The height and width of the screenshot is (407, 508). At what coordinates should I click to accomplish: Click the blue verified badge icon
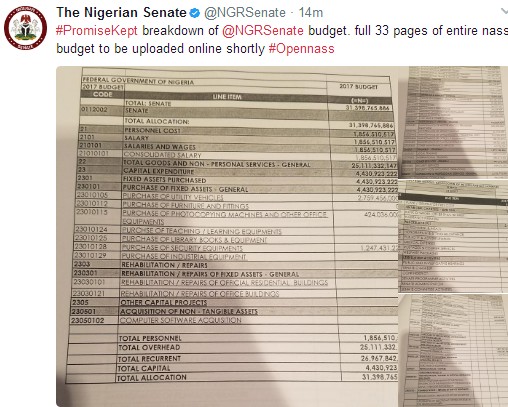(x=195, y=13)
